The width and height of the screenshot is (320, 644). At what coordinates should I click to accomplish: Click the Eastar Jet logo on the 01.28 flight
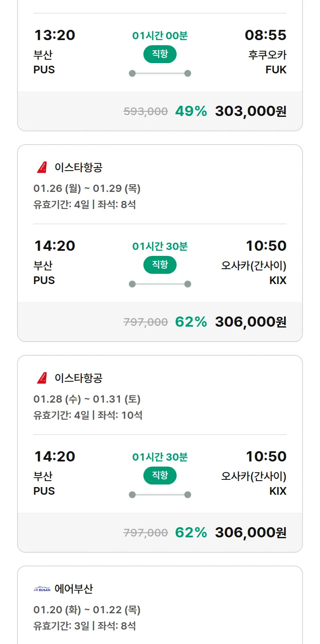point(42,378)
